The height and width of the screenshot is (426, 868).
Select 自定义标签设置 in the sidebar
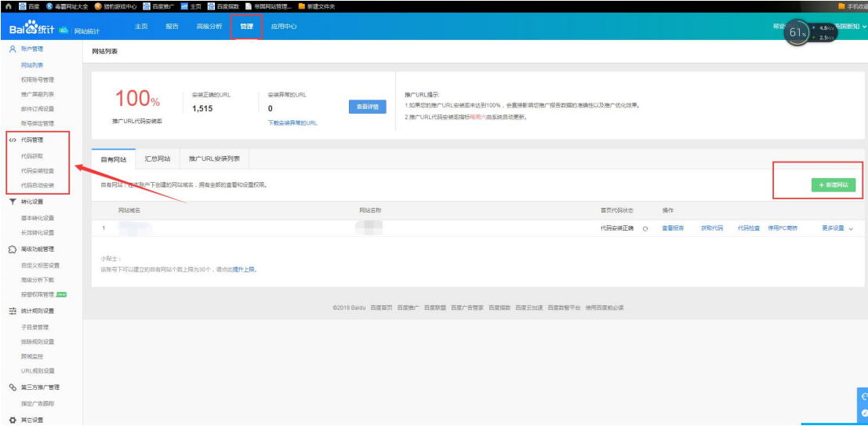(x=41, y=265)
